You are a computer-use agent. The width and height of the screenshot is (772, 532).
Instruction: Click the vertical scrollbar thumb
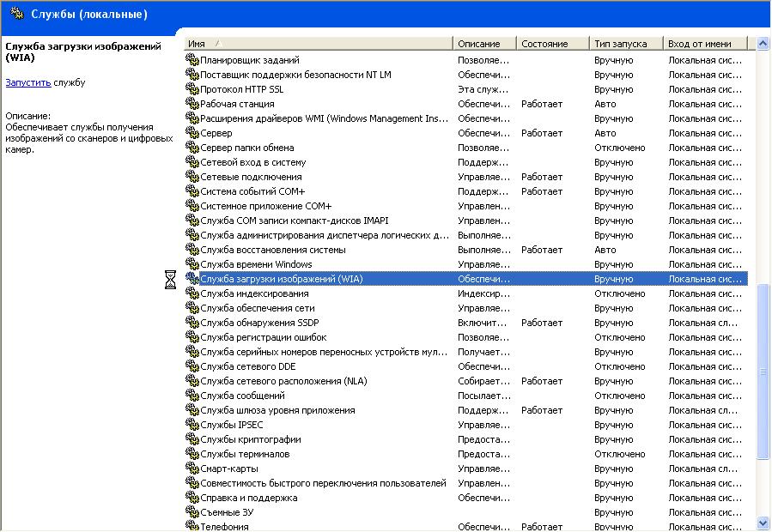[763, 371]
